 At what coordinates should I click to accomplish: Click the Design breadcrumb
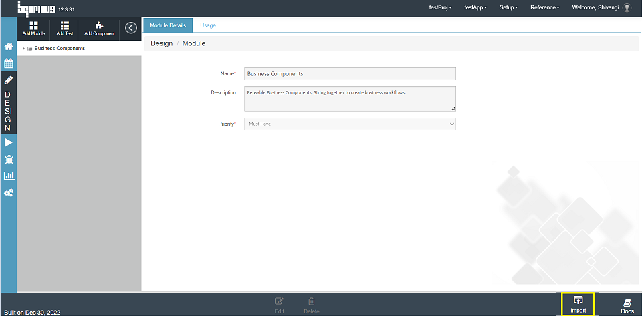click(161, 43)
